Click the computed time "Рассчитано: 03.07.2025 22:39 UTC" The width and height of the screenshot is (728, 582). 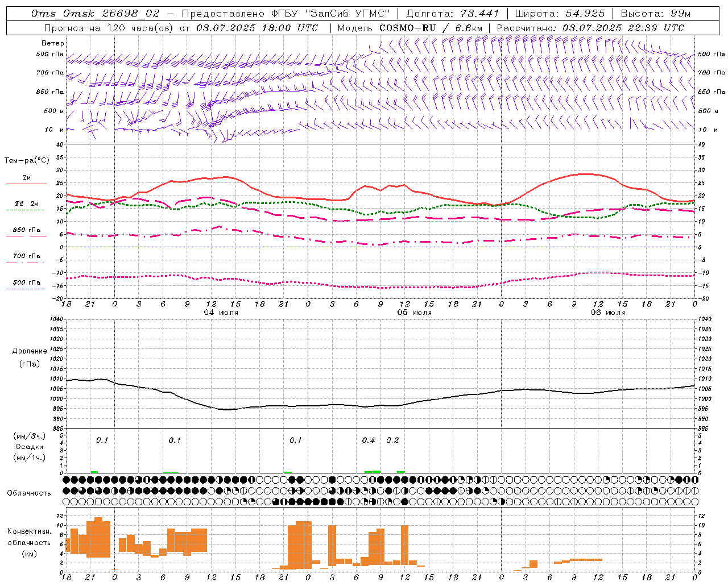[x=590, y=28]
